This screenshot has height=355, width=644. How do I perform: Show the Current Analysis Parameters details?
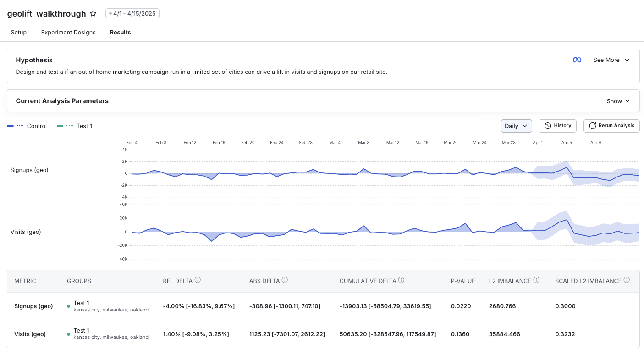point(617,101)
